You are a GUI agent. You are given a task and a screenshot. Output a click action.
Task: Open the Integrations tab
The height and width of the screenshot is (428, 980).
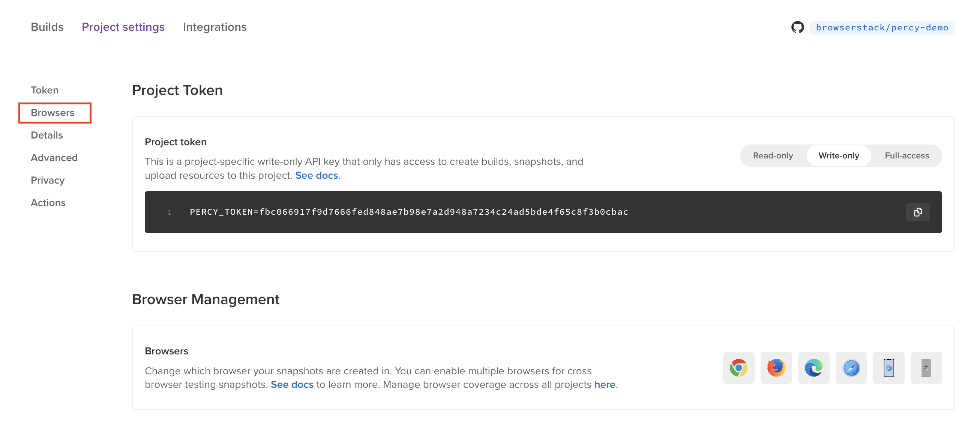coord(215,27)
